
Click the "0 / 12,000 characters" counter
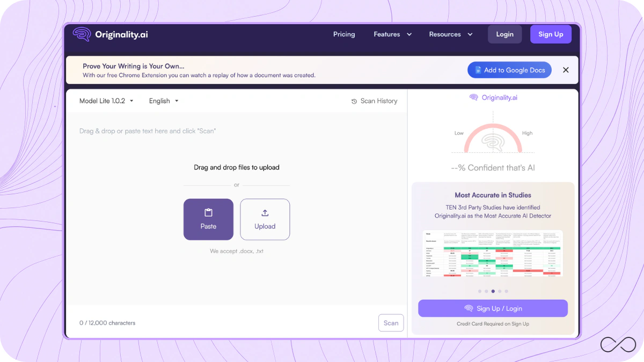tap(107, 323)
